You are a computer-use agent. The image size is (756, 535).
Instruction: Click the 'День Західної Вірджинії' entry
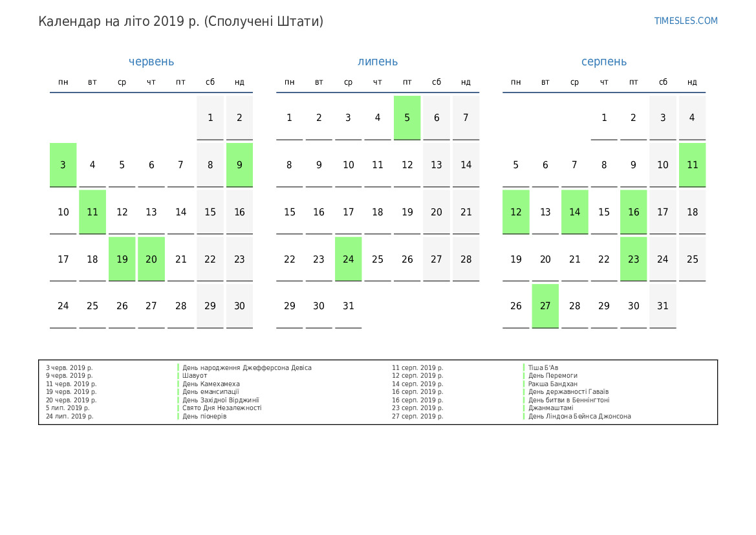[x=221, y=400]
